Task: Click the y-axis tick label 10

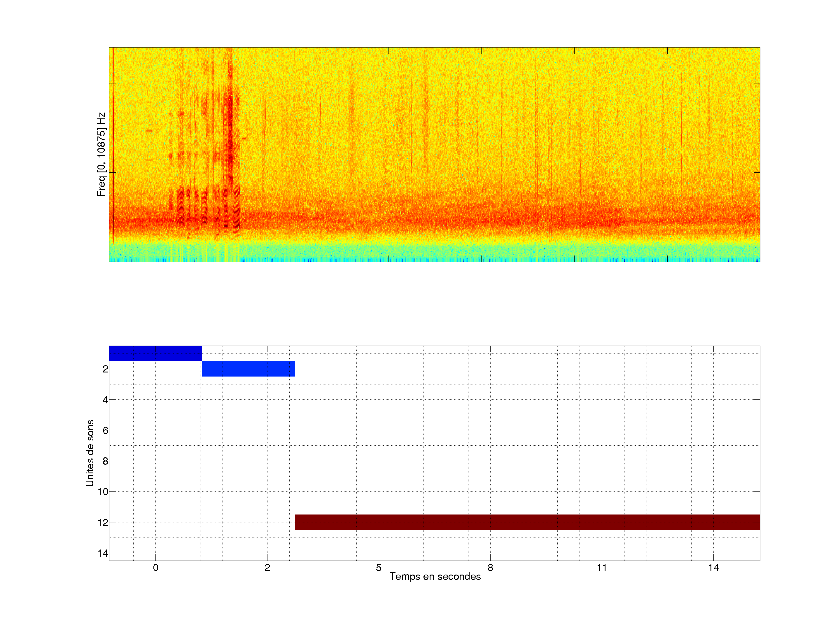Action: click(x=103, y=492)
